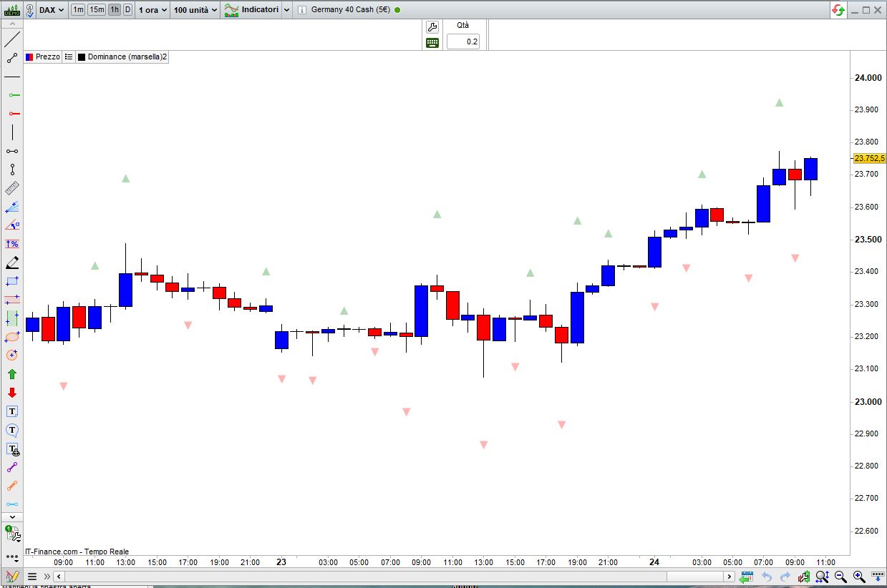887x588 pixels.
Task: Open the Dominance (marsella)2 indicator label
Action: click(127, 57)
